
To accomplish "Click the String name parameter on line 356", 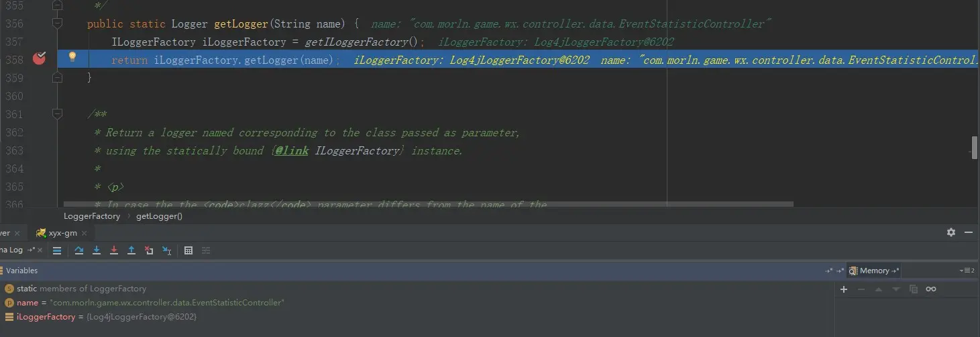I will 308,23.
